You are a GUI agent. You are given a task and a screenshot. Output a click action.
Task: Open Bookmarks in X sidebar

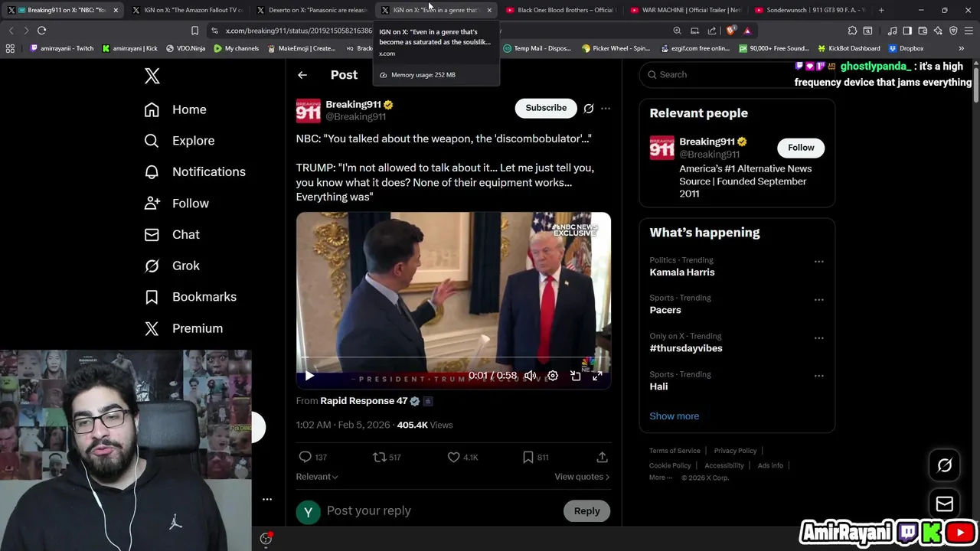tap(191, 297)
